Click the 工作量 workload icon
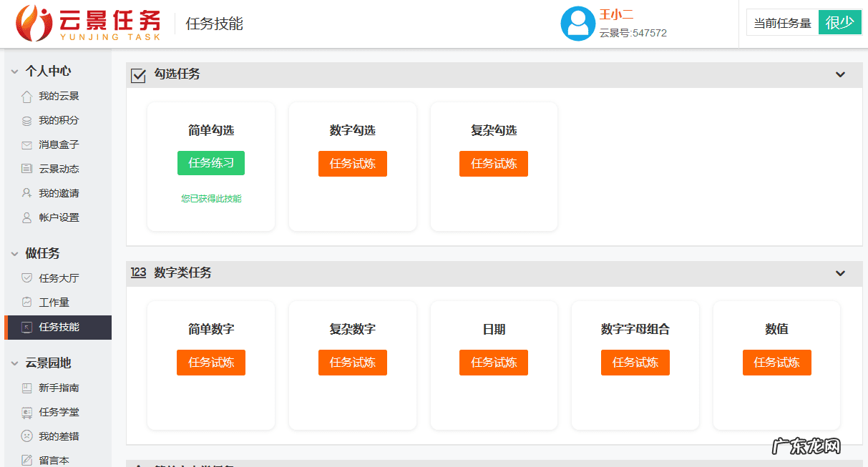This screenshot has width=868, height=467. point(26,302)
